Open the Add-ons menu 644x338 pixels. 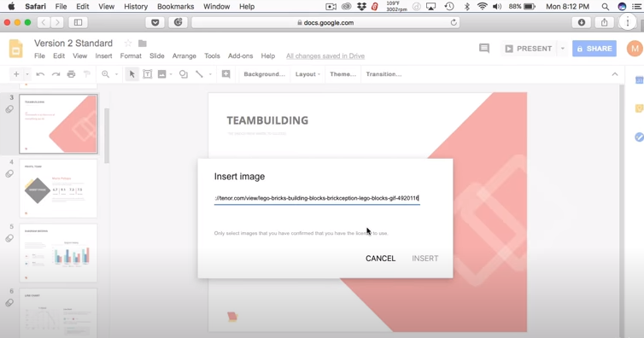click(240, 55)
